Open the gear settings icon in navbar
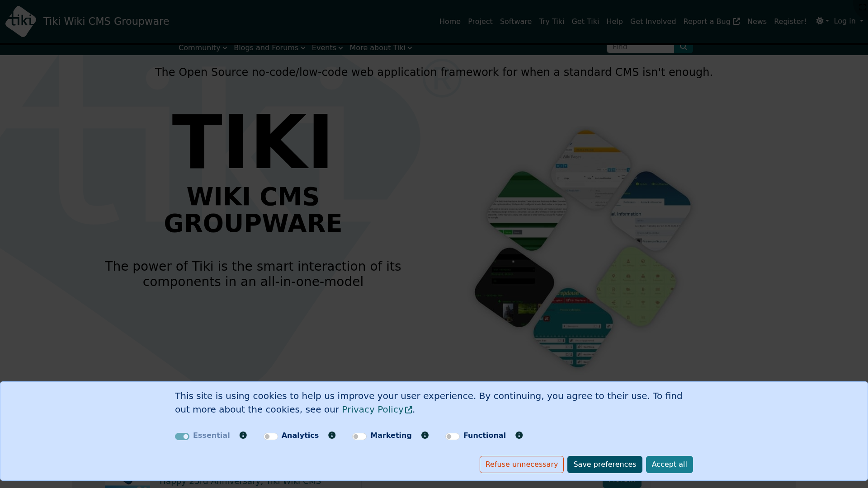 820,21
